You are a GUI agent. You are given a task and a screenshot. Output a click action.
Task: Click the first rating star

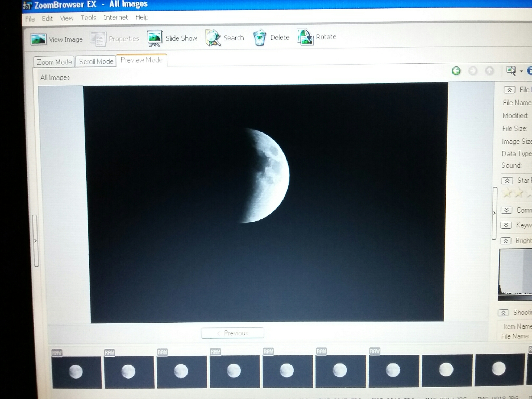click(x=508, y=193)
